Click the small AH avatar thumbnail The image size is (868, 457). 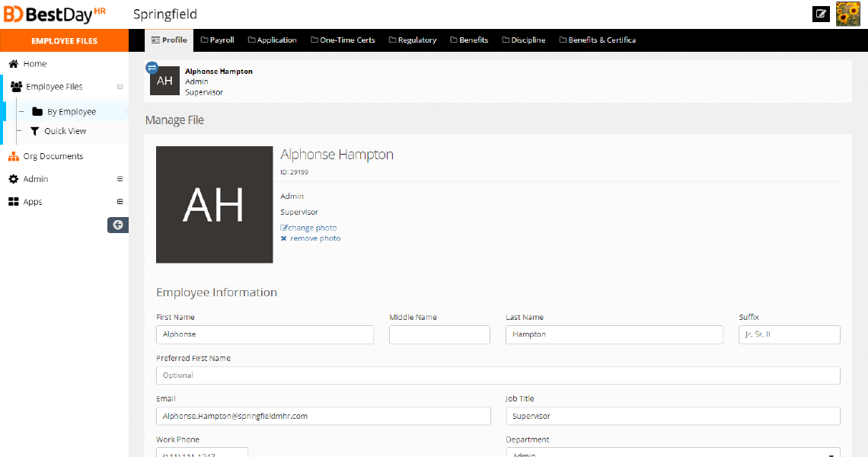(165, 81)
